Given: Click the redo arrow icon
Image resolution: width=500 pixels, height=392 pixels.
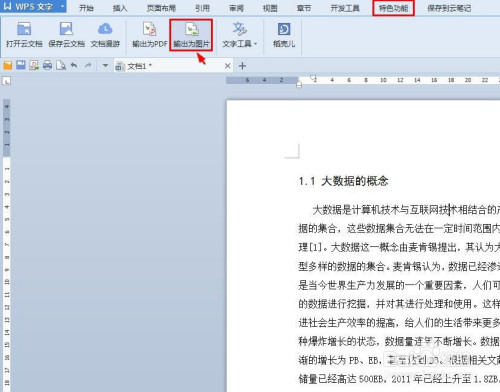Looking at the screenshot, I should [88, 65].
